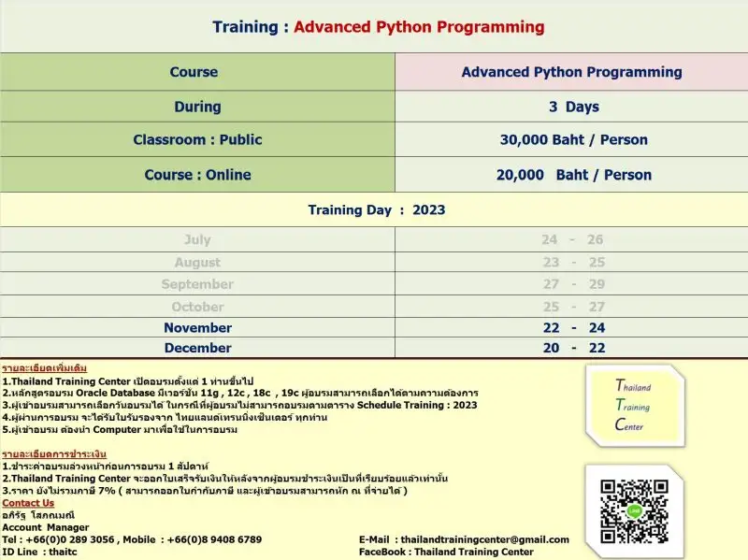Click October dates 25 - 27
The image size is (748, 560).
[x=573, y=307]
